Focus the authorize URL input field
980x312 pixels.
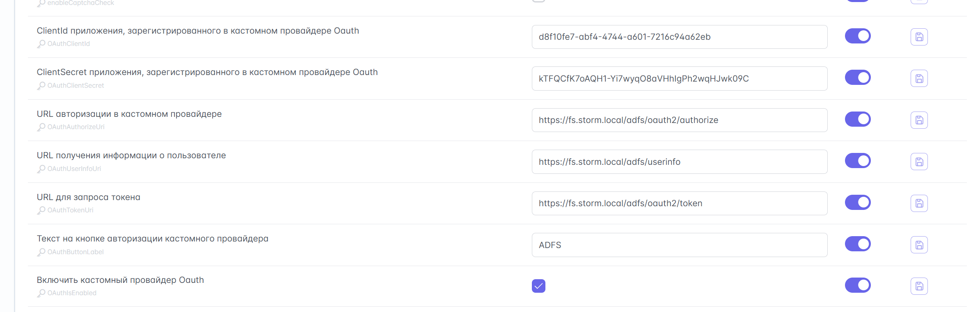(x=679, y=120)
